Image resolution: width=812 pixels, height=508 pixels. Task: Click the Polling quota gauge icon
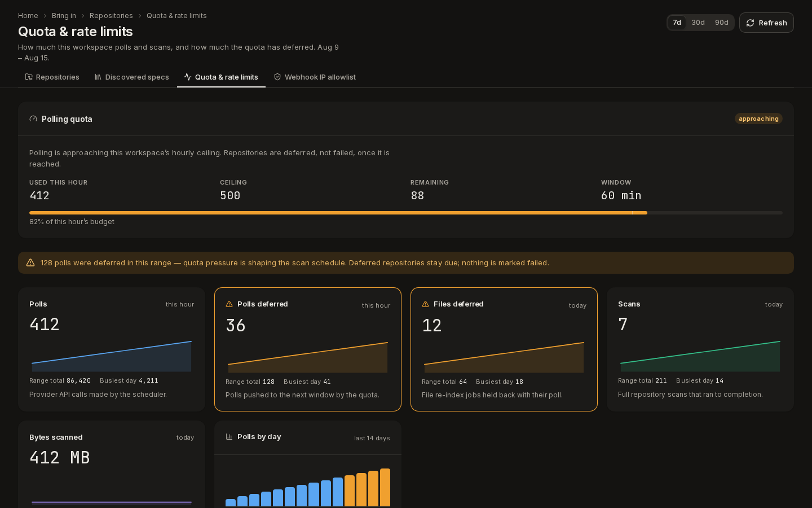tap(33, 119)
